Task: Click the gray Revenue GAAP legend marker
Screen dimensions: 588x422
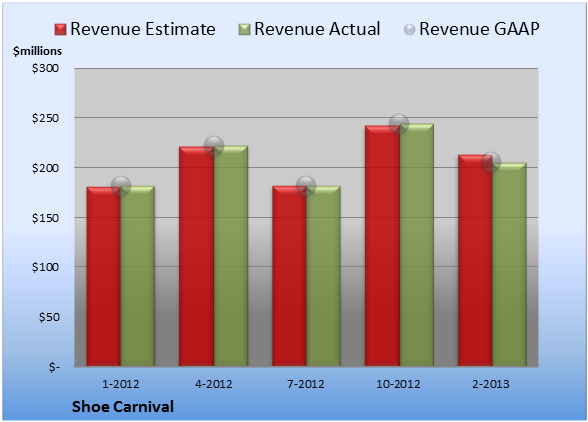Action: (x=410, y=30)
